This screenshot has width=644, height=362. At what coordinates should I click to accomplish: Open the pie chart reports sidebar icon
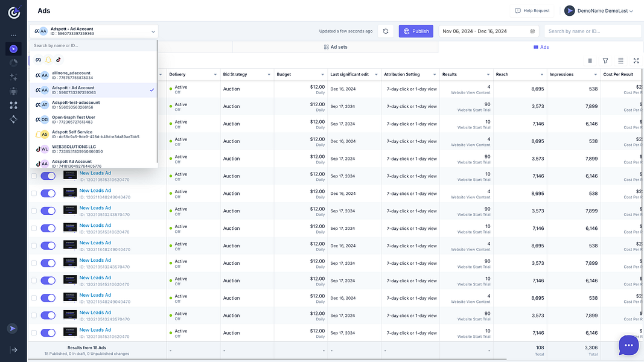click(x=13, y=63)
